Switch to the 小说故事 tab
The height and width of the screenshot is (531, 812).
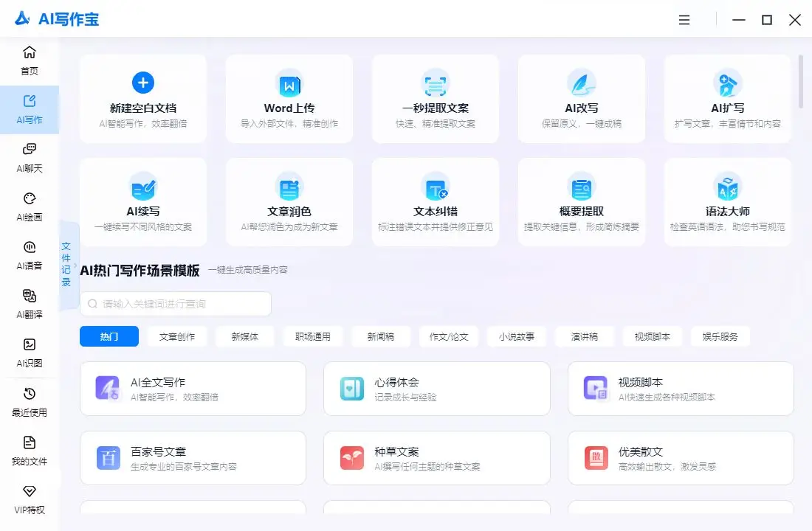click(516, 336)
